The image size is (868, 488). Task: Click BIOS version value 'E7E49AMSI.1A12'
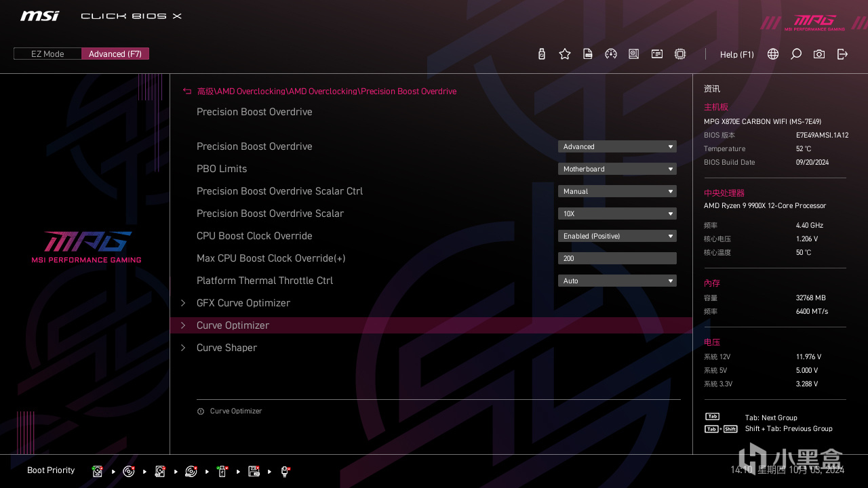tap(822, 136)
